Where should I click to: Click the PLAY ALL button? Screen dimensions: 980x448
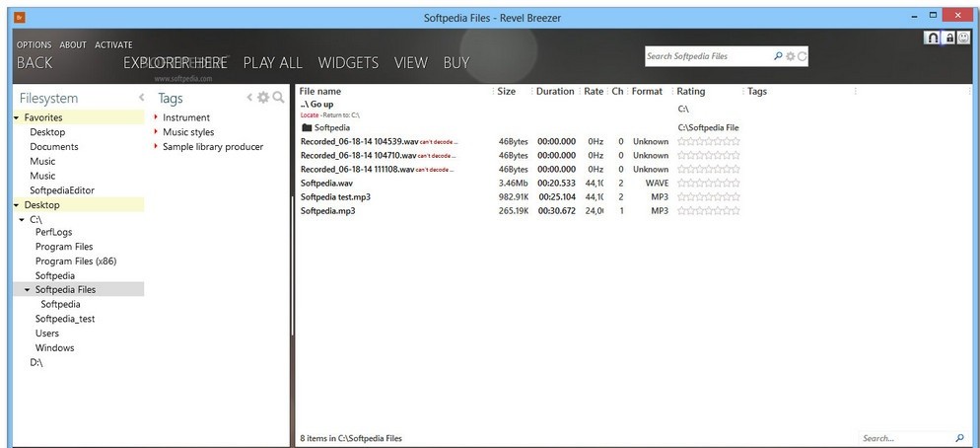click(x=272, y=62)
